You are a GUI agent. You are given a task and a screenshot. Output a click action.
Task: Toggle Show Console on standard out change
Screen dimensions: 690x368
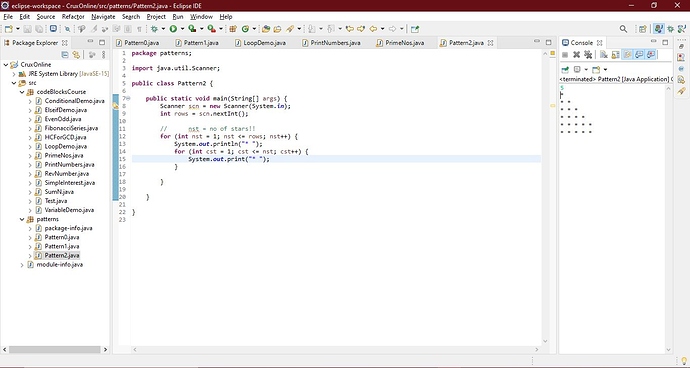coord(639,55)
